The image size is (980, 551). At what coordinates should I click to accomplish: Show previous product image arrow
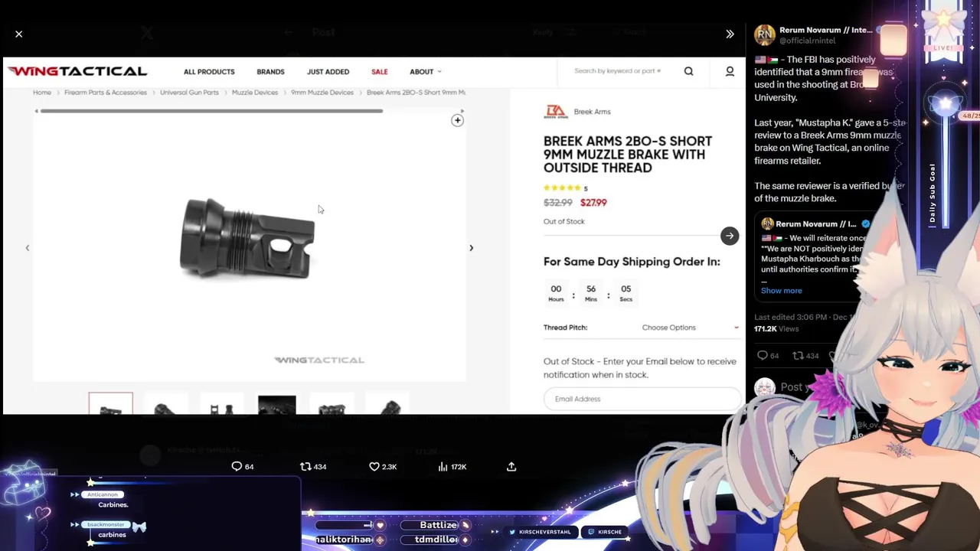(x=28, y=248)
